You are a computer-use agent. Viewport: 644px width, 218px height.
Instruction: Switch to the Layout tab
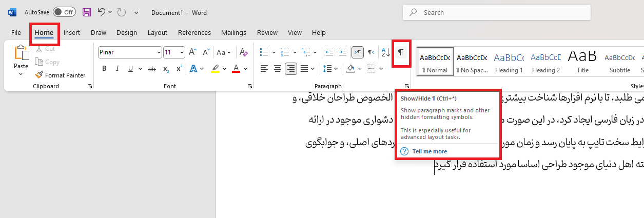pos(158,32)
